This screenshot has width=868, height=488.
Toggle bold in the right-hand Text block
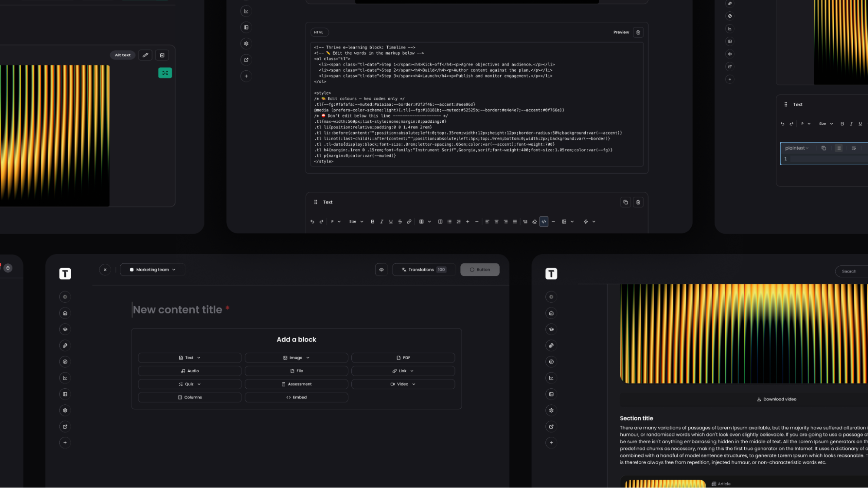pyautogui.click(x=842, y=124)
